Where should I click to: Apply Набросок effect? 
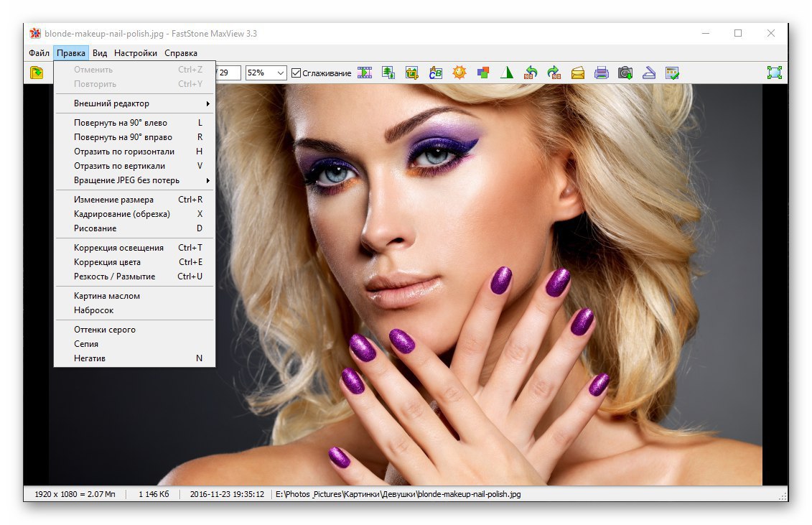point(135,310)
